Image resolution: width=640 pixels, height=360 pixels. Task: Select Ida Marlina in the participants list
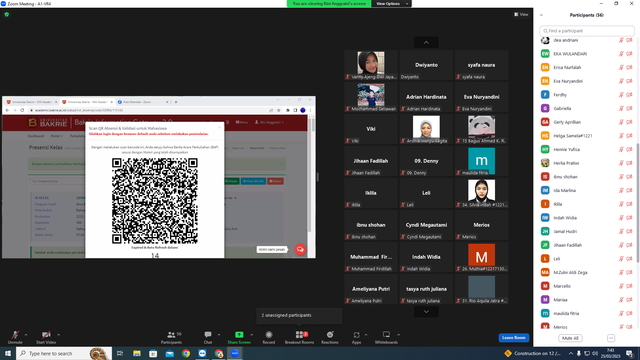(587, 191)
